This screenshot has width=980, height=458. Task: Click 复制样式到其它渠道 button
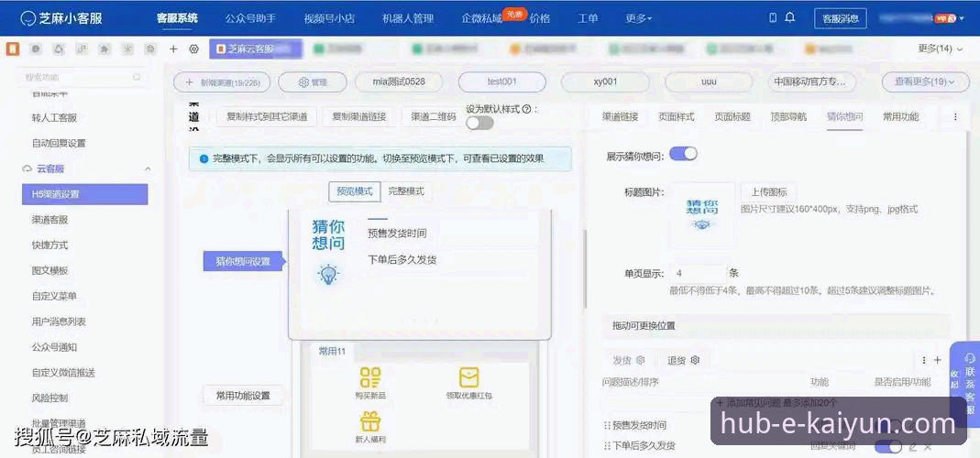(x=267, y=117)
